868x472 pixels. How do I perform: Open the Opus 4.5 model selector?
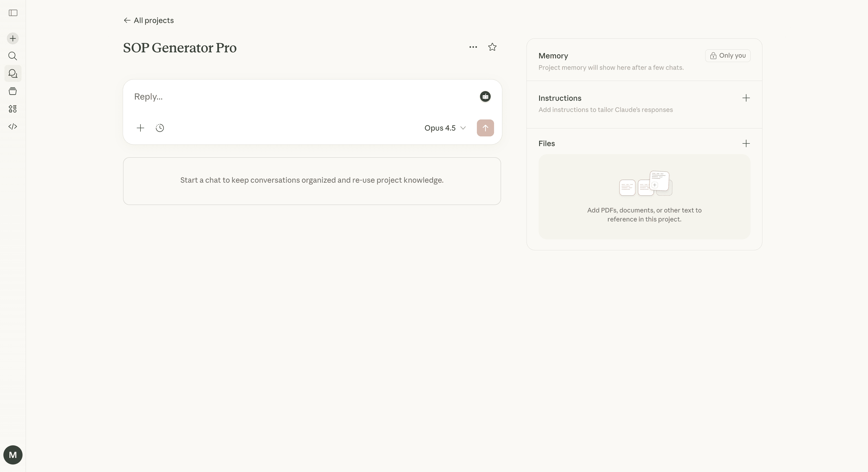[445, 128]
